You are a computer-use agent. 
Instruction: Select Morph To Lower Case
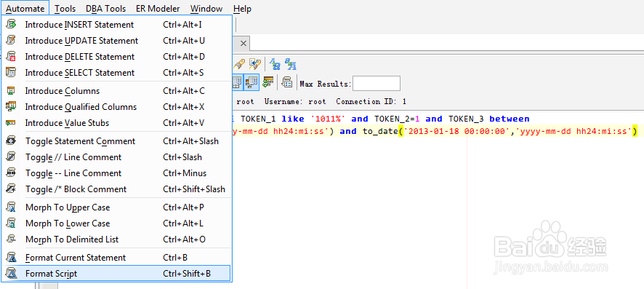click(x=116, y=223)
